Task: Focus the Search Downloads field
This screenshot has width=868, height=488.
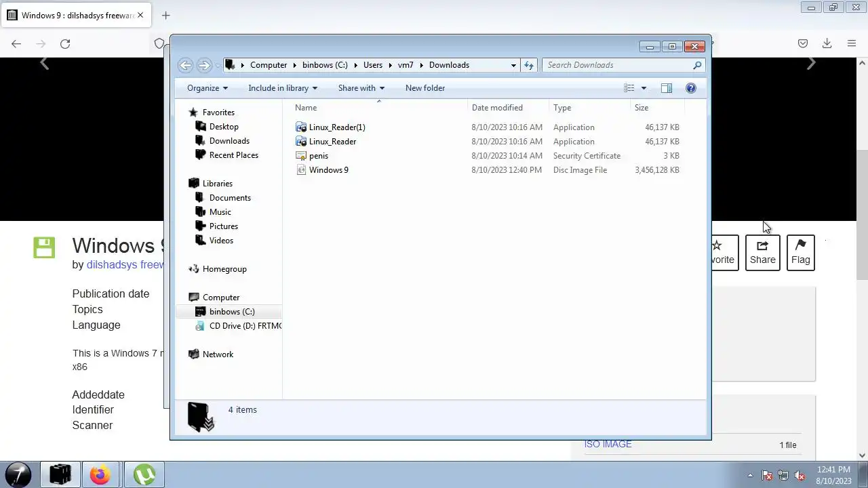Action: [623, 65]
